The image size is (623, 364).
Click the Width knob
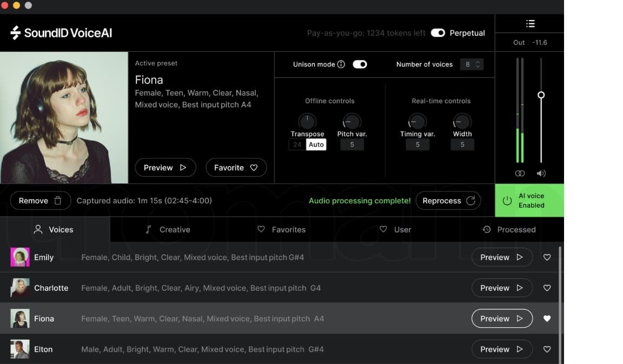tap(462, 121)
